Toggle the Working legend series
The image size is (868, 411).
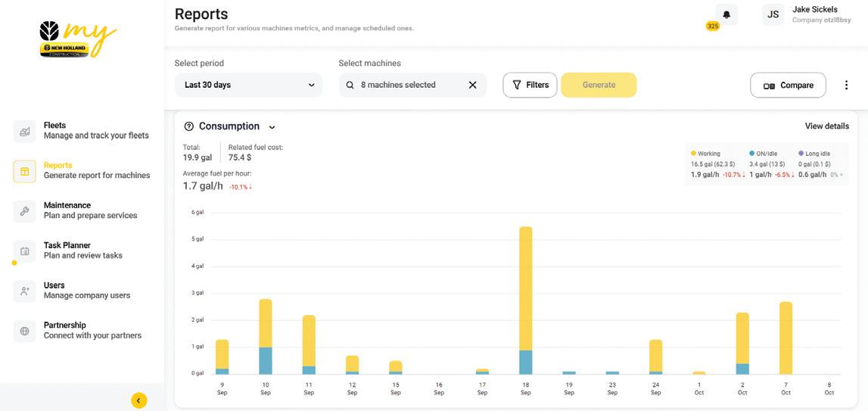coord(708,154)
